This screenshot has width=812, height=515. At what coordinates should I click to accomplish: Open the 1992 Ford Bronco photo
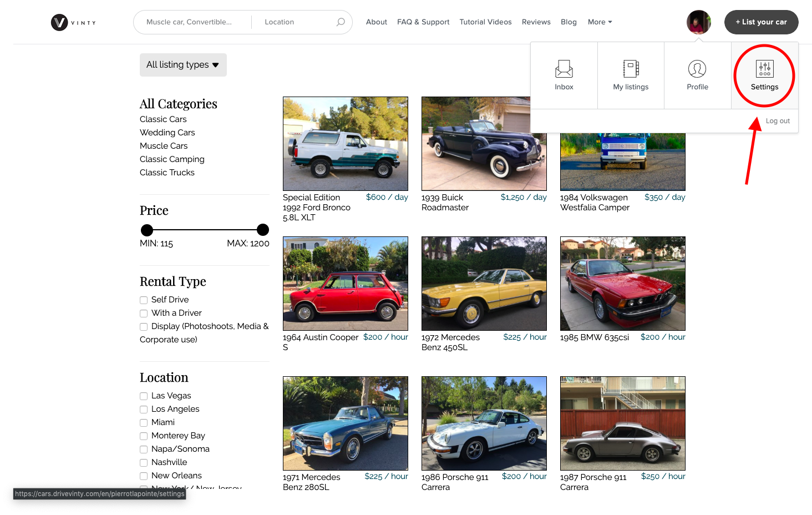click(346, 144)
